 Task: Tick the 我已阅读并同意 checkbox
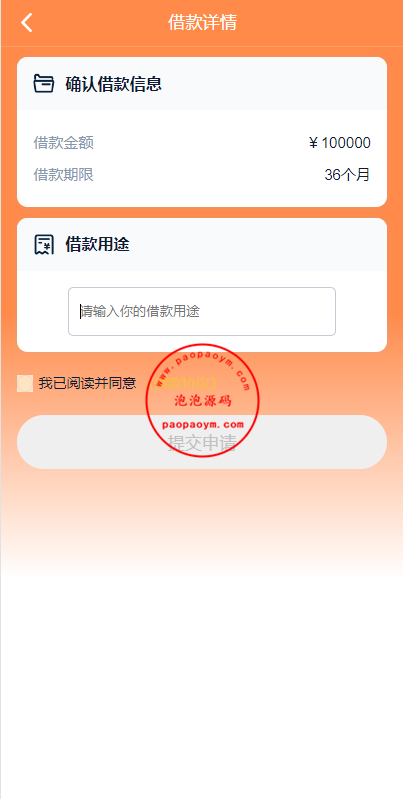coord(25,383)
